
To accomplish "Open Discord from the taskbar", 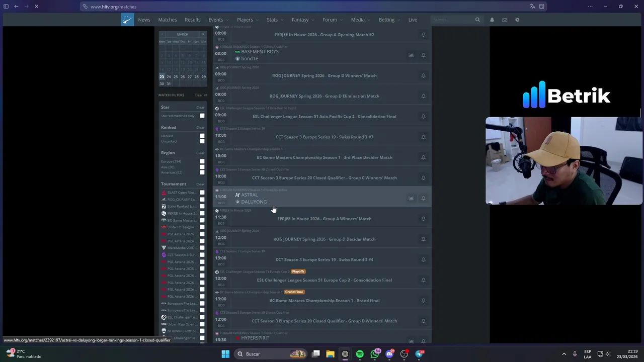I will click(389, 354).
